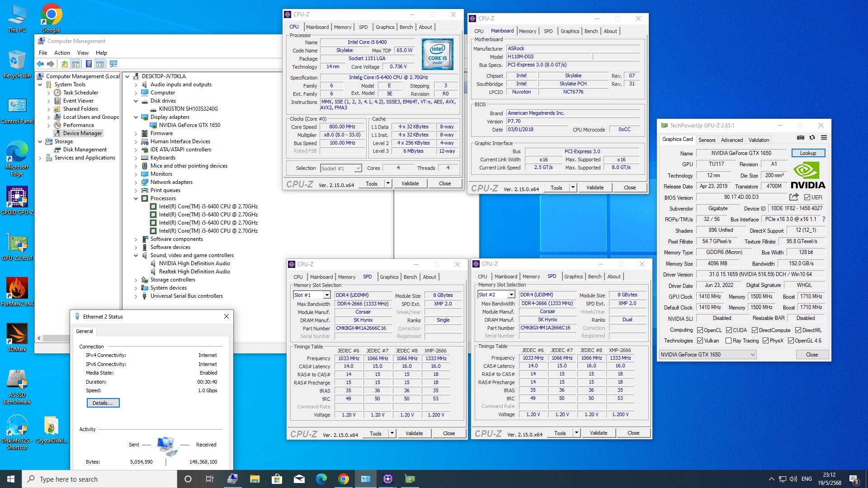This screenshot has width=868, height=488.
Task: Click Tools button in CPU-Z Slot #2 window
Action: point(560,433)
